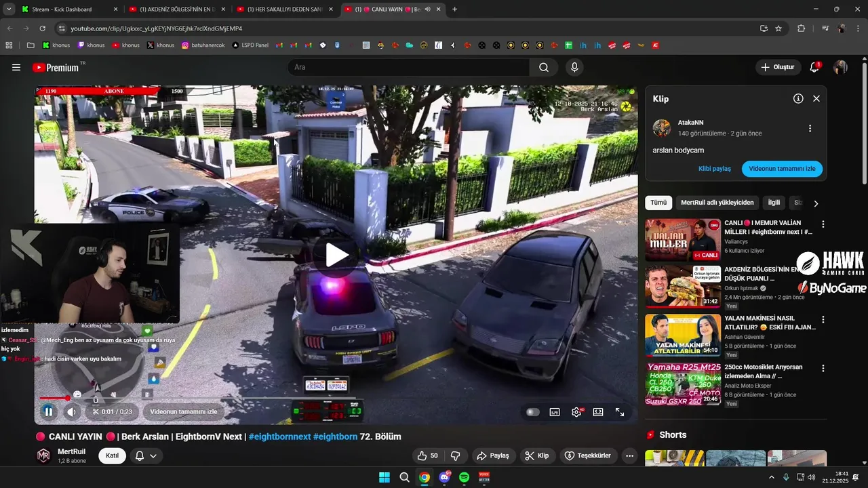Click the Paylaş share button
Screen dimensions: 868x488
click(x=493, y=455)
